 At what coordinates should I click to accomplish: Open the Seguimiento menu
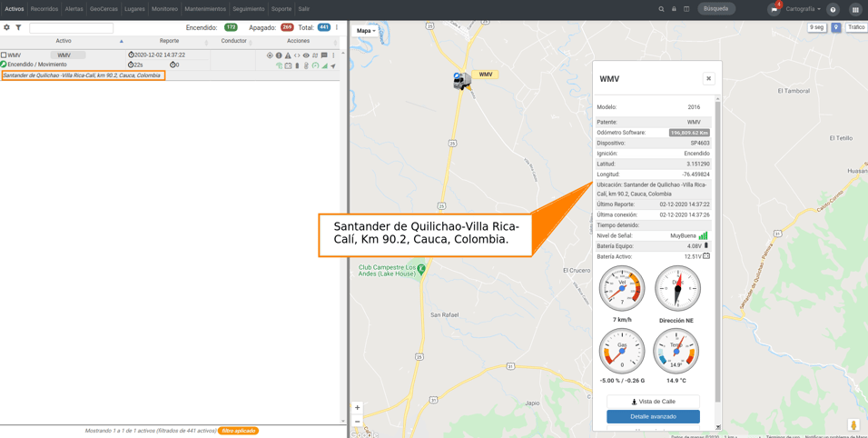click(x=249, y=9)
